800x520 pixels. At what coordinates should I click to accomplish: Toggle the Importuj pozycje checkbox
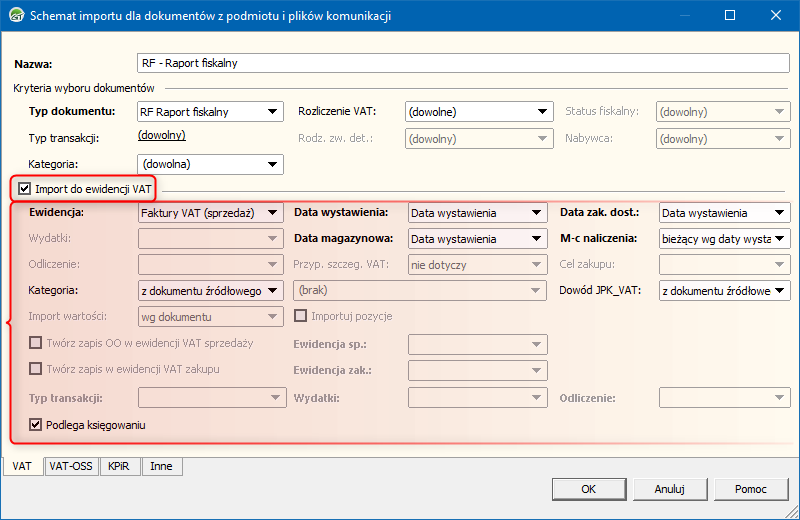coord(301,316)
